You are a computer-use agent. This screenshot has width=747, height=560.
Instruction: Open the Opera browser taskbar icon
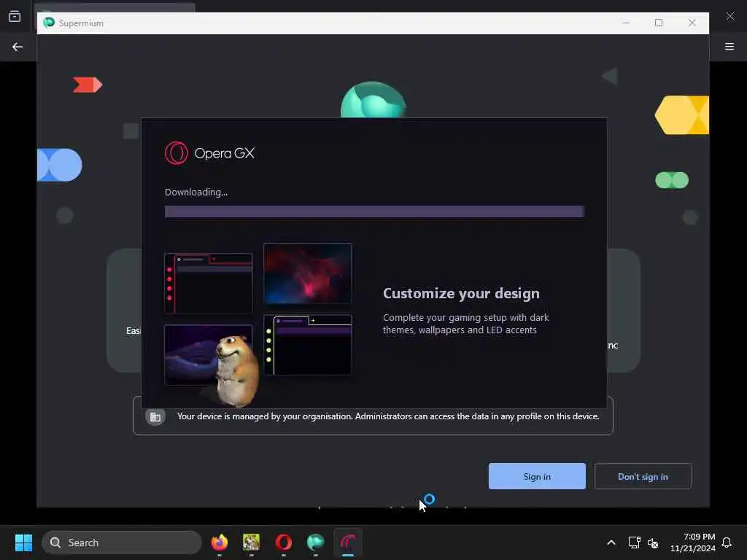click(x=284, y=542)
